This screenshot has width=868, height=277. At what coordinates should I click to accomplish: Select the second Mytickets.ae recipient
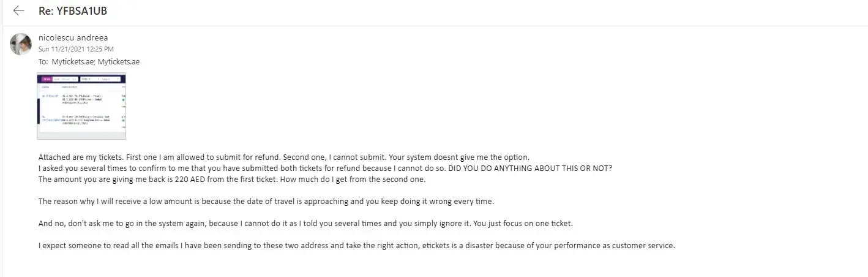tap(118, 61)
